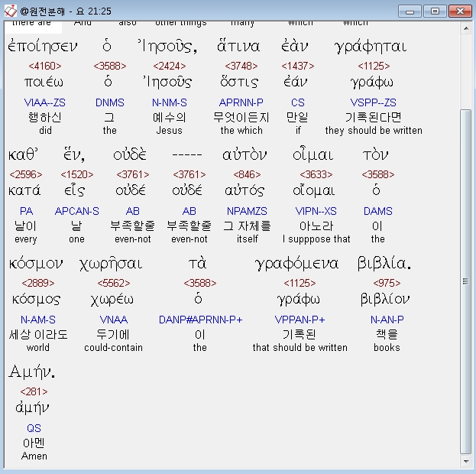Click the Greek word οἶμαι
This screenshot has height=474, width=476.
[313, 154]
